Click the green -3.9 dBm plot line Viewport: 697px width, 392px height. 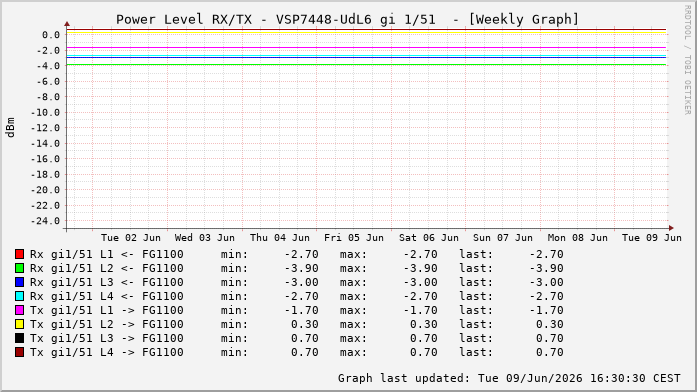(x=366, y=65)
